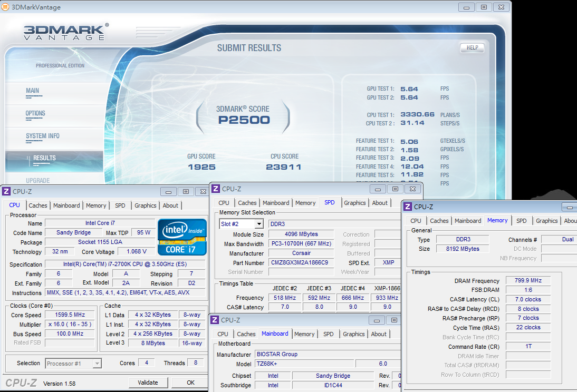The image size is (577, 392).
Task: Click the CAS# Latency value 7.0 clocks
Action: (528, 300)
